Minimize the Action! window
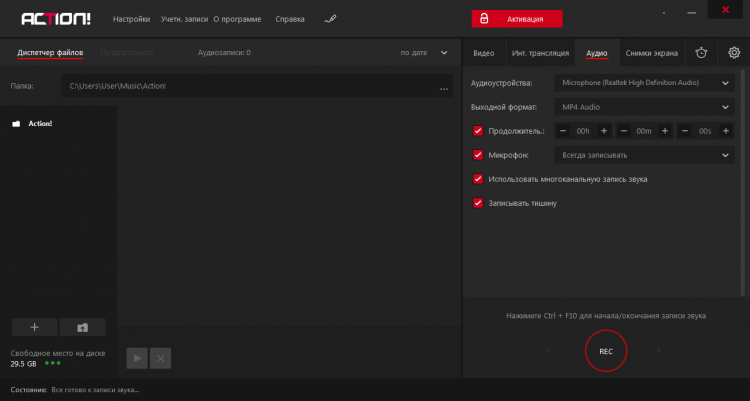The height and width of the screenshot is (401, 750). pyautogui.click(x=692, y=13)
